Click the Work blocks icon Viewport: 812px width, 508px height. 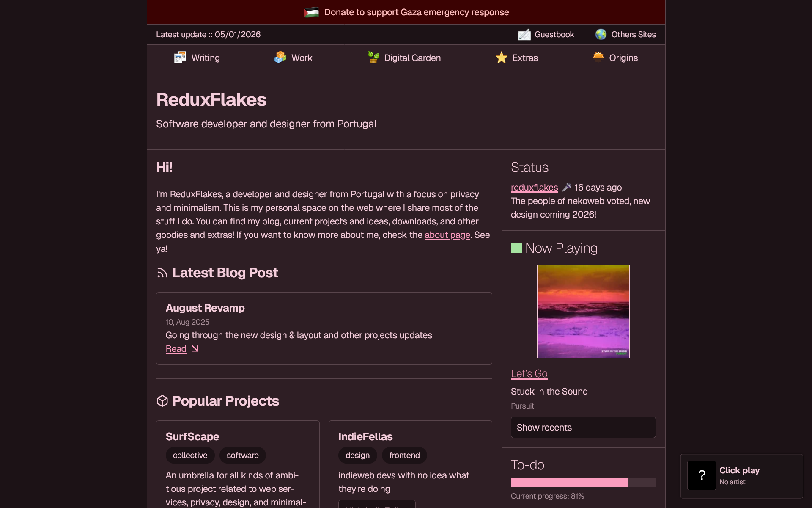coord(280,58)
